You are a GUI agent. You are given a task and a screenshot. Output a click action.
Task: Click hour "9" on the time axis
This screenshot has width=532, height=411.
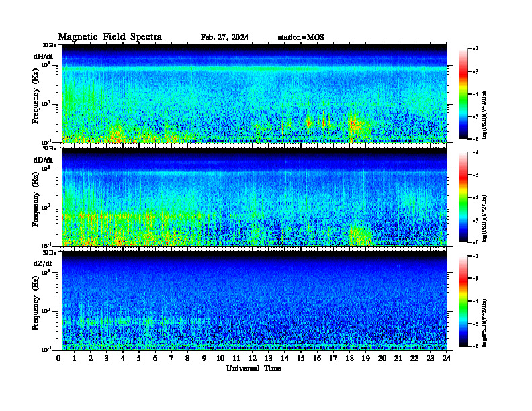tap(204, 359)
